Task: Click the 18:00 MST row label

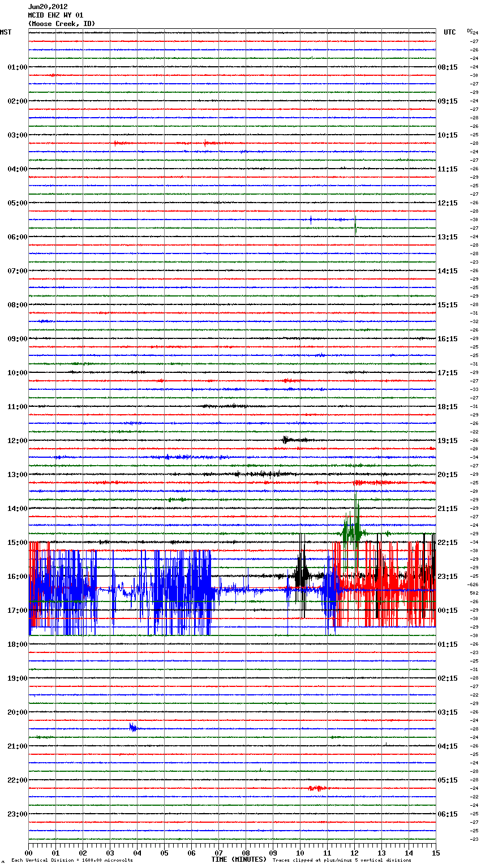Action: coord(18,644)
